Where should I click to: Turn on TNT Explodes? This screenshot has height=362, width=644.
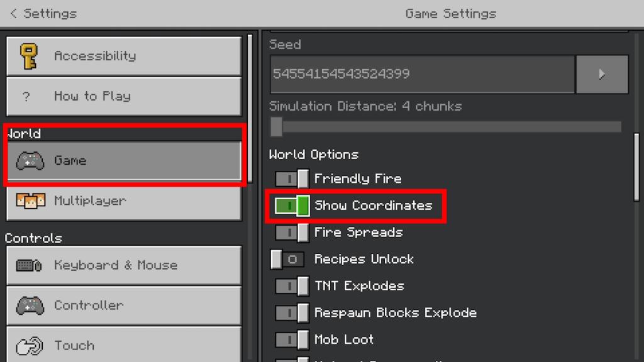coord(291,286)
